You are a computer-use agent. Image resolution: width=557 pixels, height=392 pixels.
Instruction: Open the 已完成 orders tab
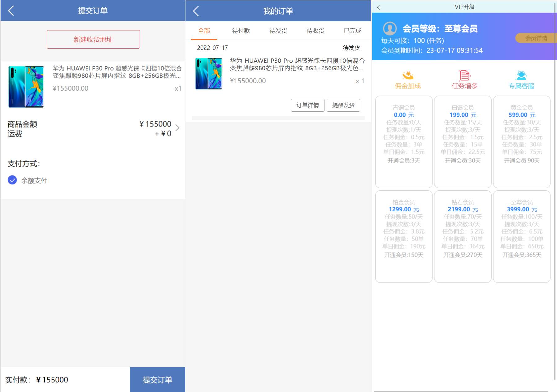click(x=352, y=31)
